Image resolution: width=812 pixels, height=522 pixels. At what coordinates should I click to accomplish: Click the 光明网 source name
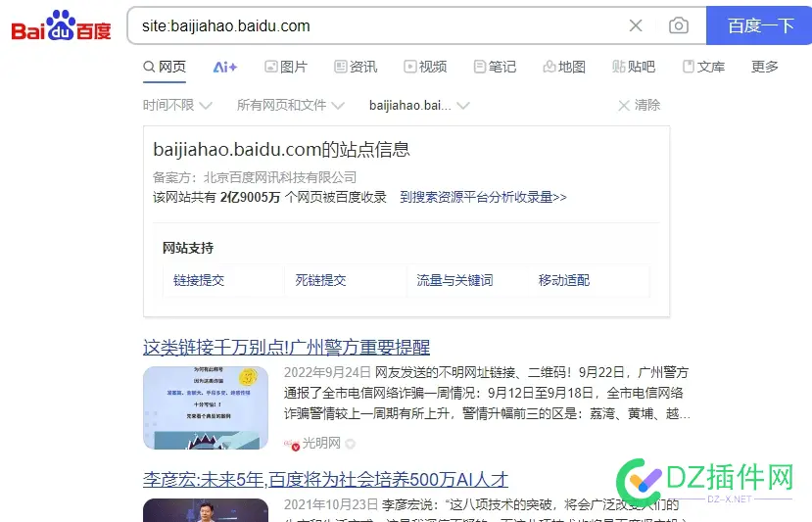[x=321, y=444]
